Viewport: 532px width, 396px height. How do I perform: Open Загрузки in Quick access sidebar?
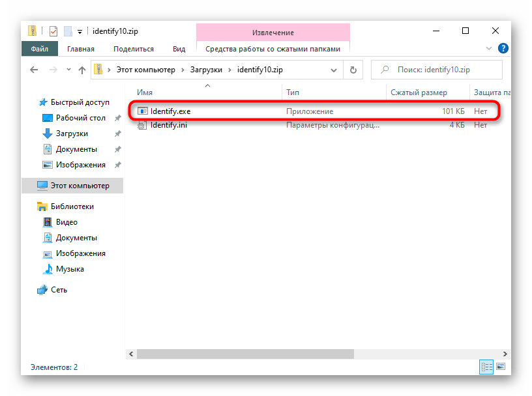pos(72,134)
